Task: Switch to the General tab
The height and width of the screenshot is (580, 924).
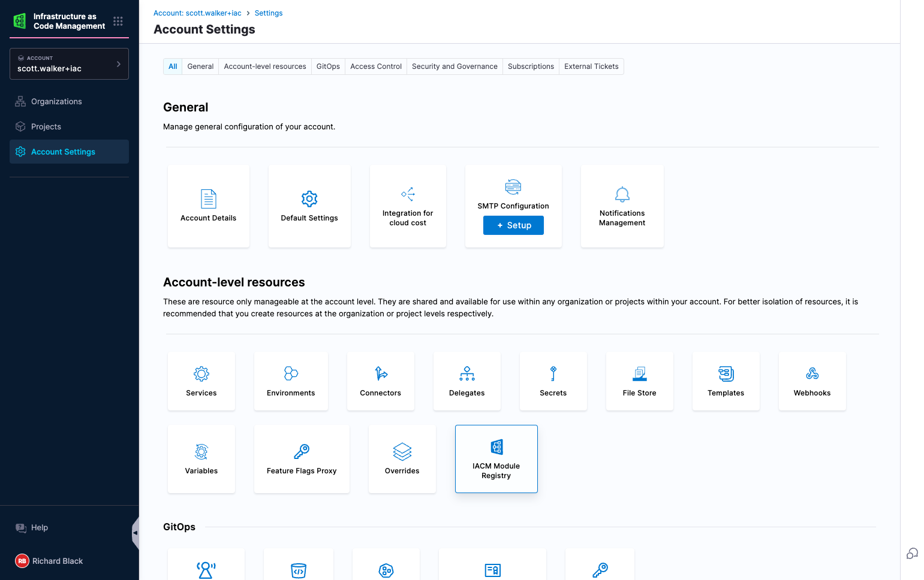Action: (x=200, y=67)
